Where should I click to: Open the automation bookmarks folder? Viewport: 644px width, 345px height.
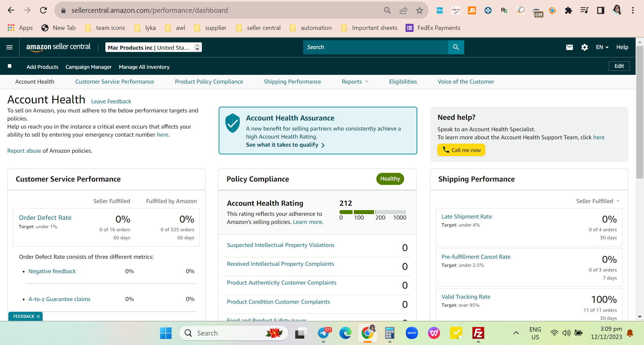pyautogui.click(x=311, y=28)
